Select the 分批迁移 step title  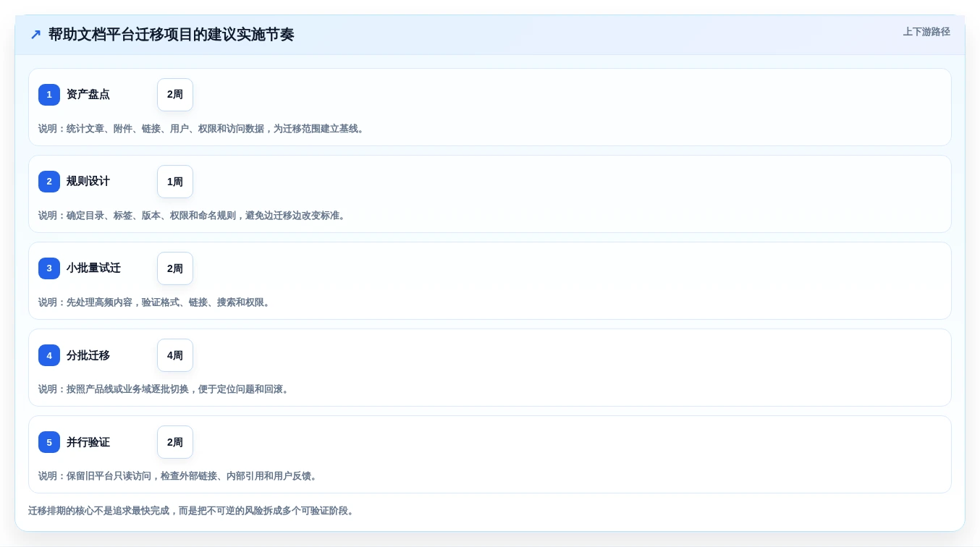pos(88,355)
